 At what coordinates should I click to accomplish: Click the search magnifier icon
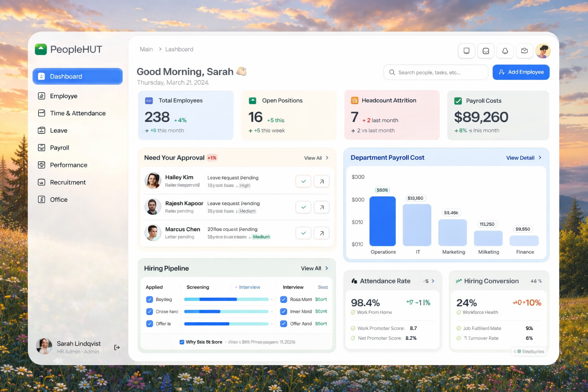392,72
